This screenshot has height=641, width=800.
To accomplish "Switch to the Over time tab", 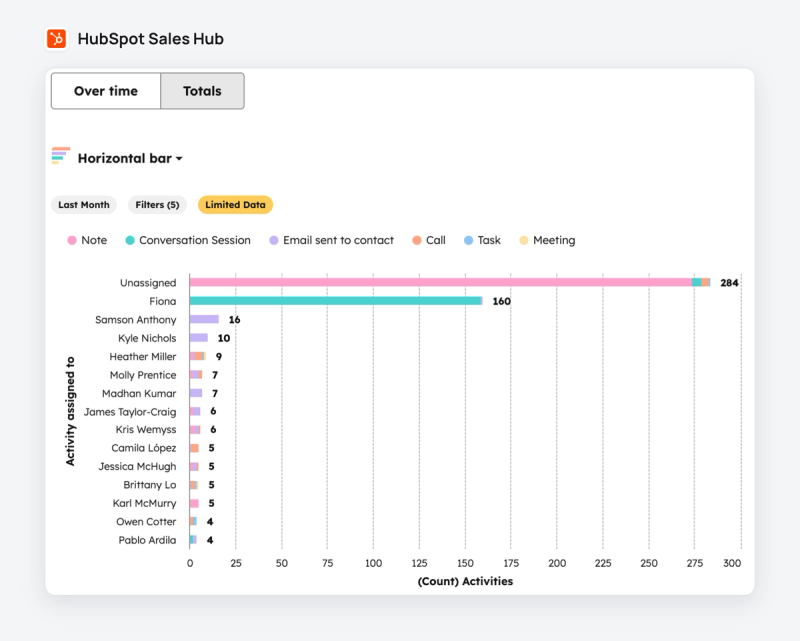I will click(x=106, y=91).
